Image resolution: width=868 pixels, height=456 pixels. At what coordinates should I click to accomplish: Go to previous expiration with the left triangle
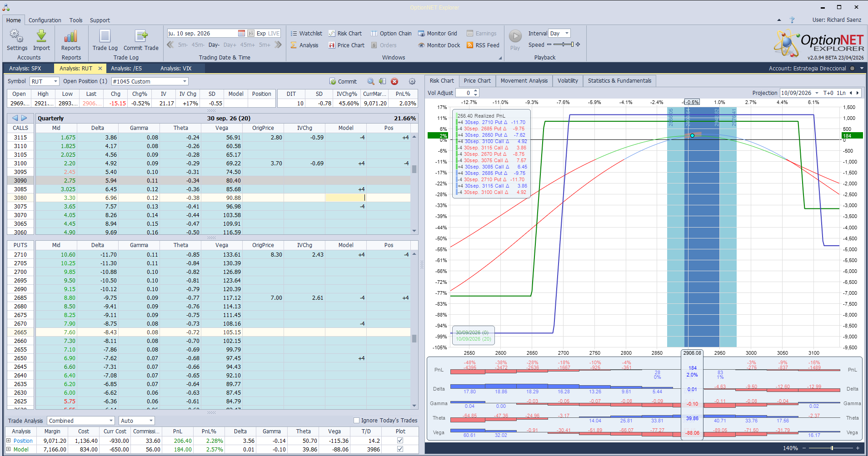click(x=15, y=118)
